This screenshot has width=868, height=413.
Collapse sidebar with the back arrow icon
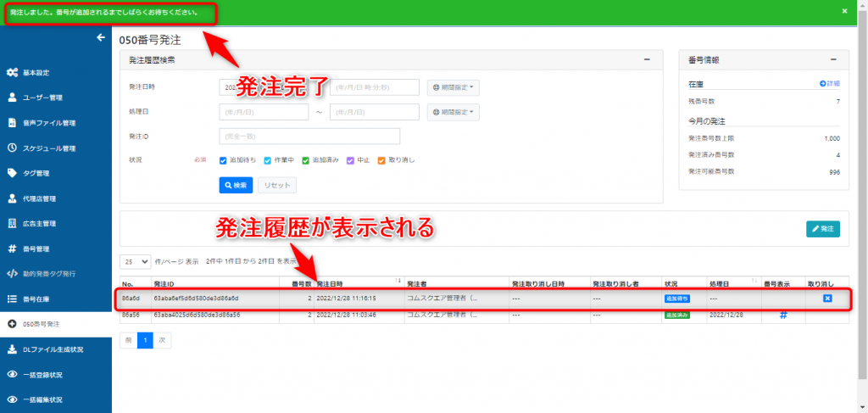100,37
